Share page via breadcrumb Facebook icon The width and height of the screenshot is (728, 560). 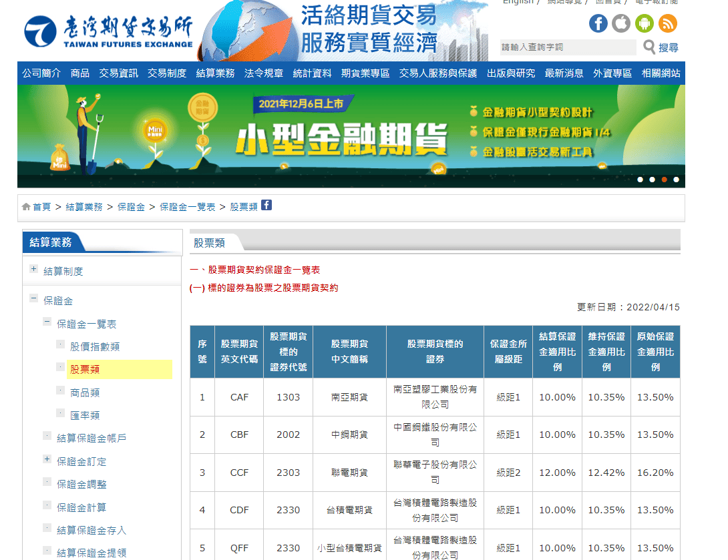coord(266,205)
